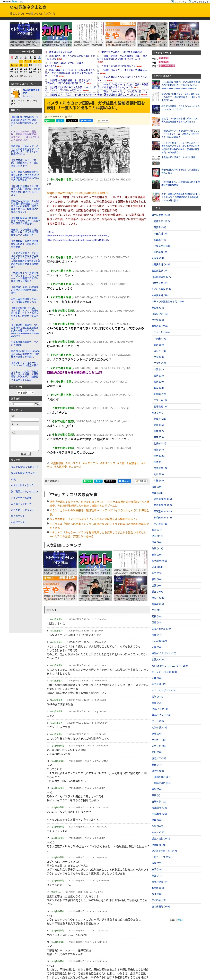Screen dimensions: 210x980
Task: Open the 立憲民主党 (133) category
Action: point(161,264)
